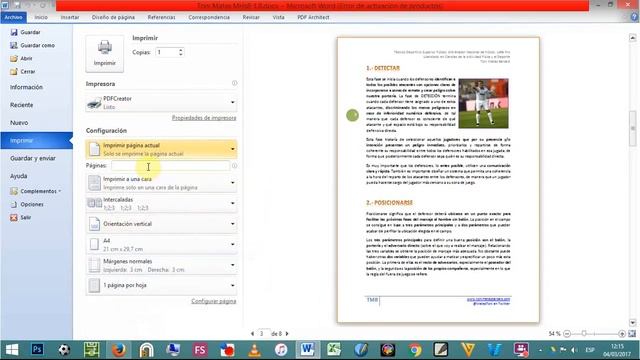The width and height of the screenshot is (640, 360).
Task: Open VLC media player from taskbar
Action: click(x=254, y=350)
